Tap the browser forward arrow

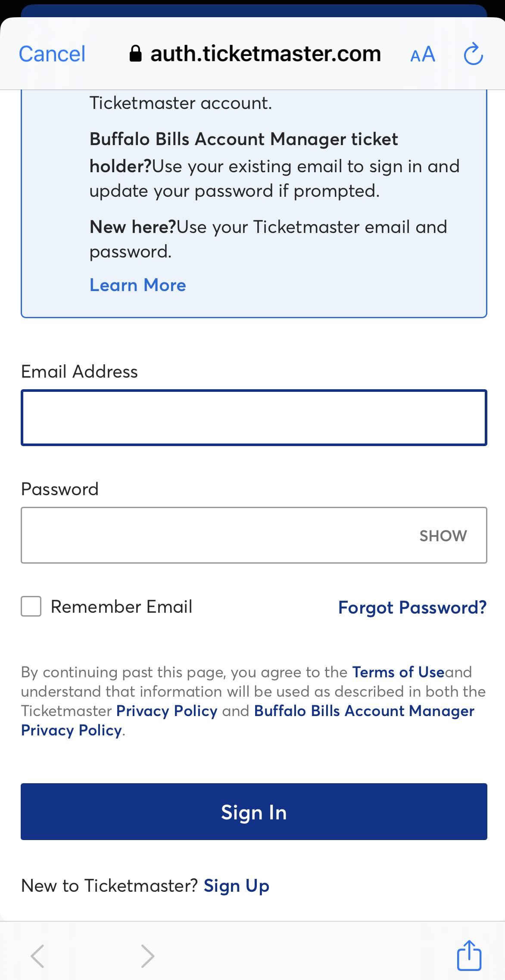coord(147,956)
